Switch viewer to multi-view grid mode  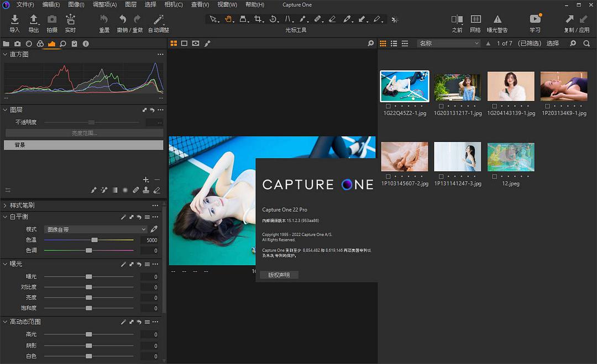click(x=174, y=44)
